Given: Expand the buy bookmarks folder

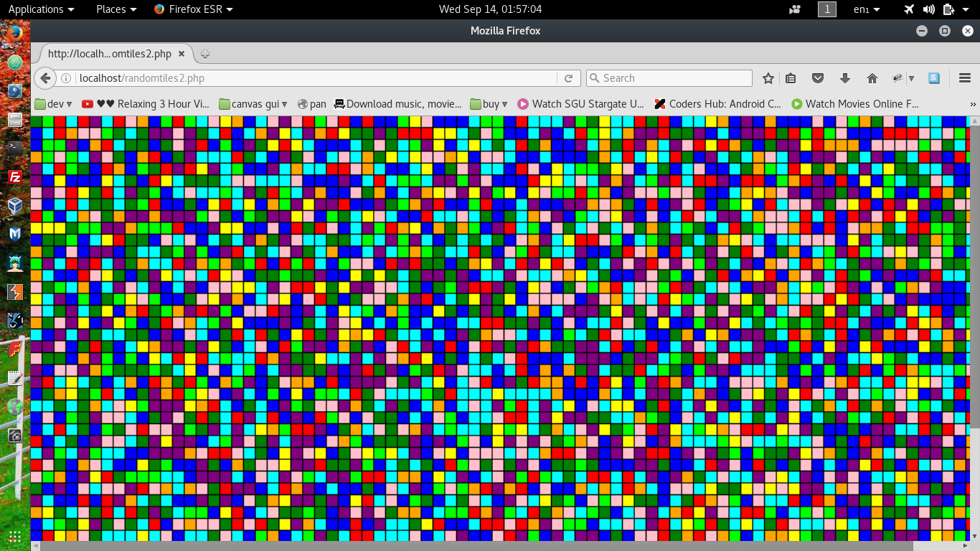Looking at the screenshot, I should [489, 104].
